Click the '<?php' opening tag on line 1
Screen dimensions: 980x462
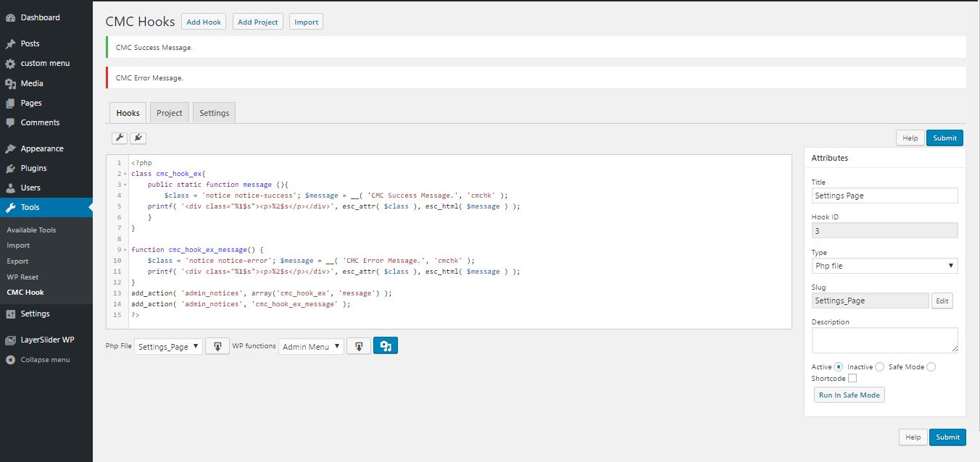pos(141,163)
